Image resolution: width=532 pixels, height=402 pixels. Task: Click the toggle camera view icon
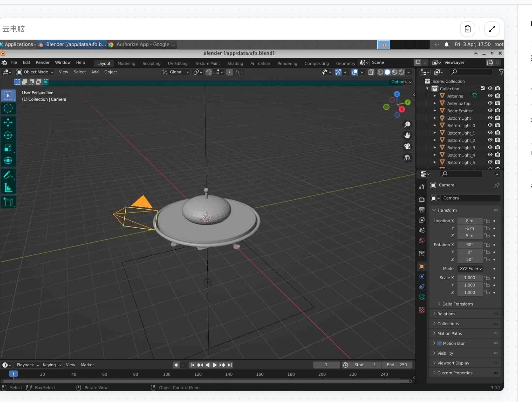(407, 146)
